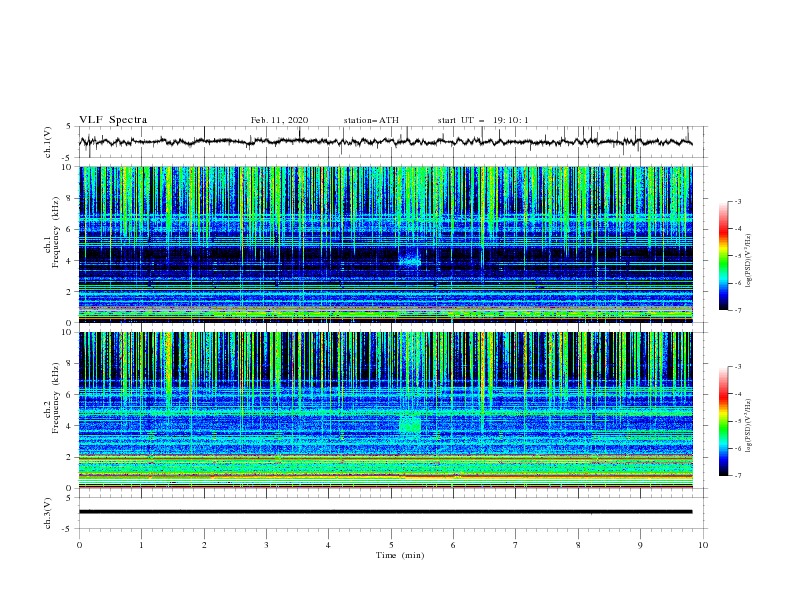
Task: Click the "-4" tick on ch.2 color bar
Action: [x=738, y=394]
